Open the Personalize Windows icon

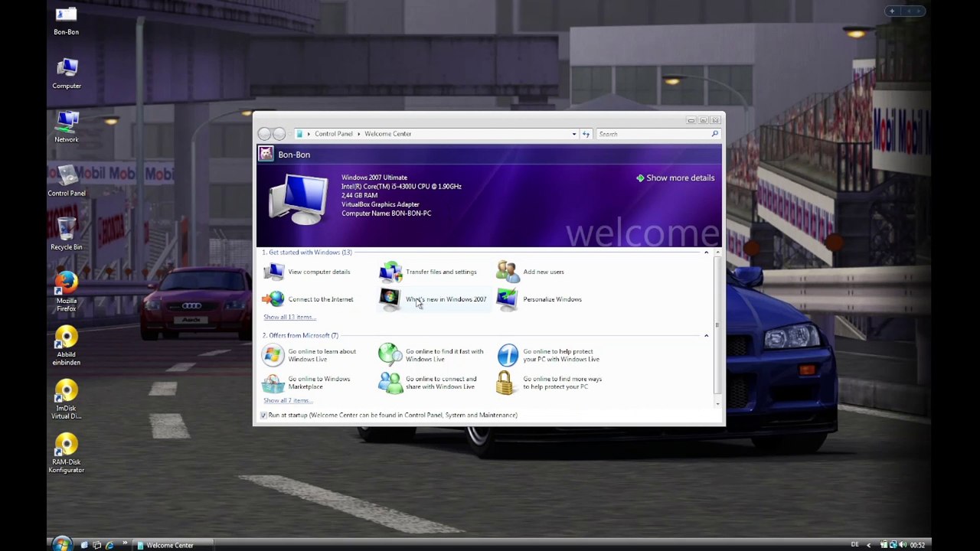(507, 299)
